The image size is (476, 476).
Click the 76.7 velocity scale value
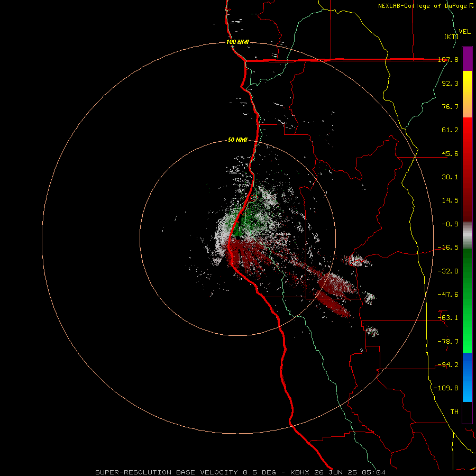pyautogui.click(x=450, y=106)
